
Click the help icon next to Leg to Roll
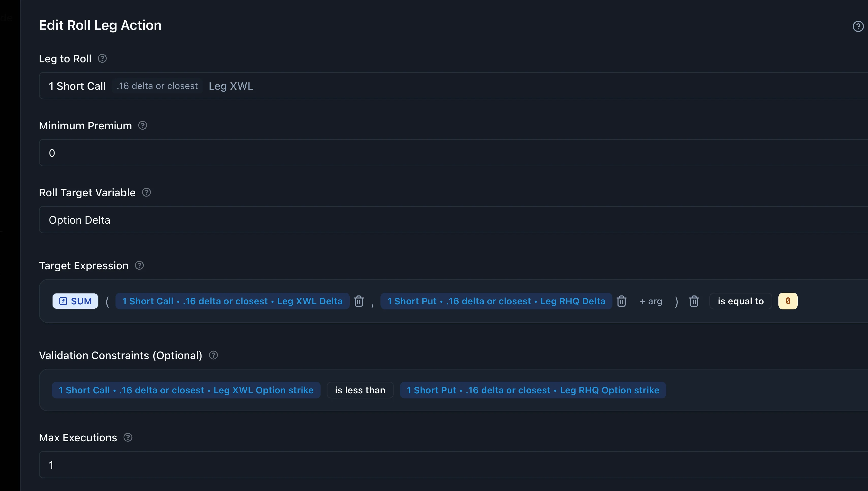102,58
